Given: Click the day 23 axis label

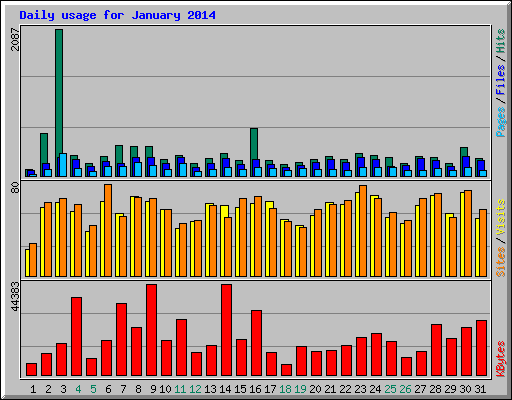Looking at the screenshot, I should (x=360, y=389).
